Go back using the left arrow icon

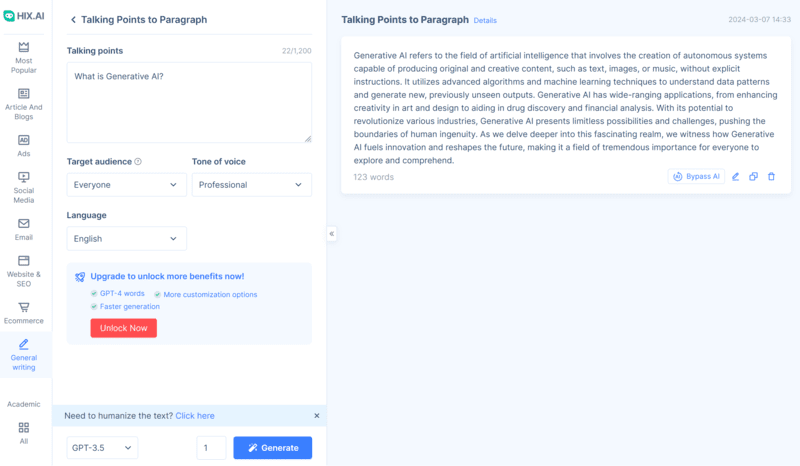(x=73, y=20)
